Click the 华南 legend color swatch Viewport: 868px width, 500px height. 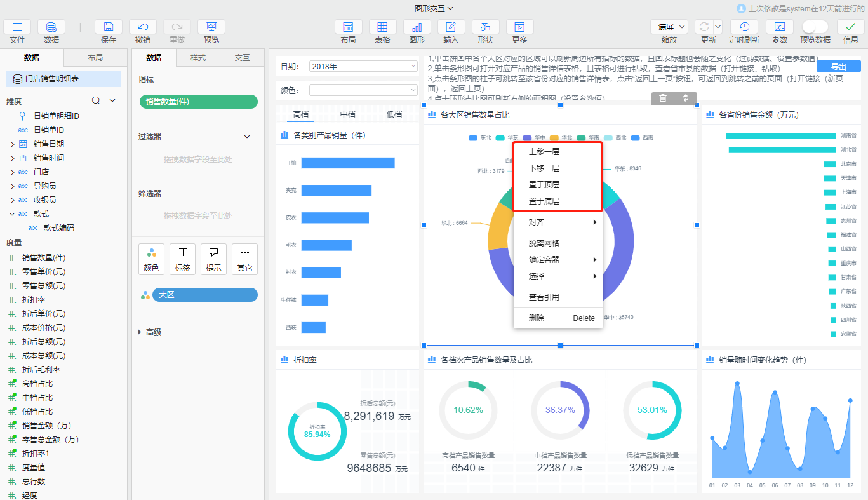coord(581,138)
